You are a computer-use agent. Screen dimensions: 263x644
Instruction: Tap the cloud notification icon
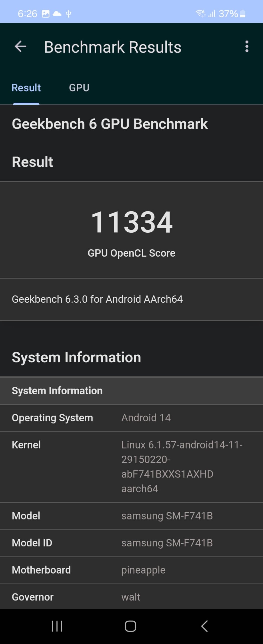(57, 14)
